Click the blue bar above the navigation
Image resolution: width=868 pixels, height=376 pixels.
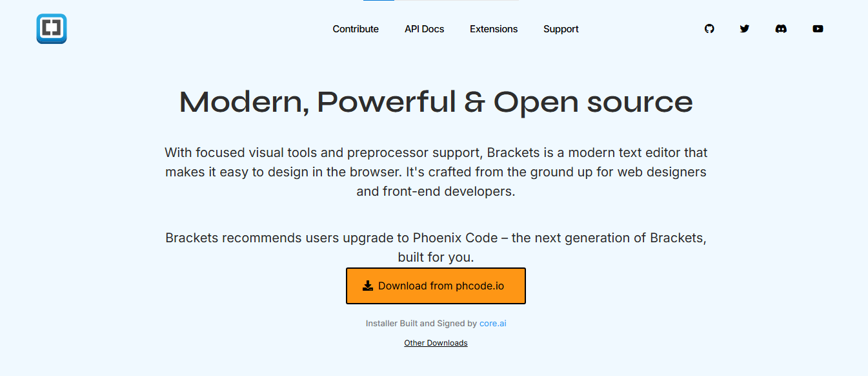coord(378,2)
